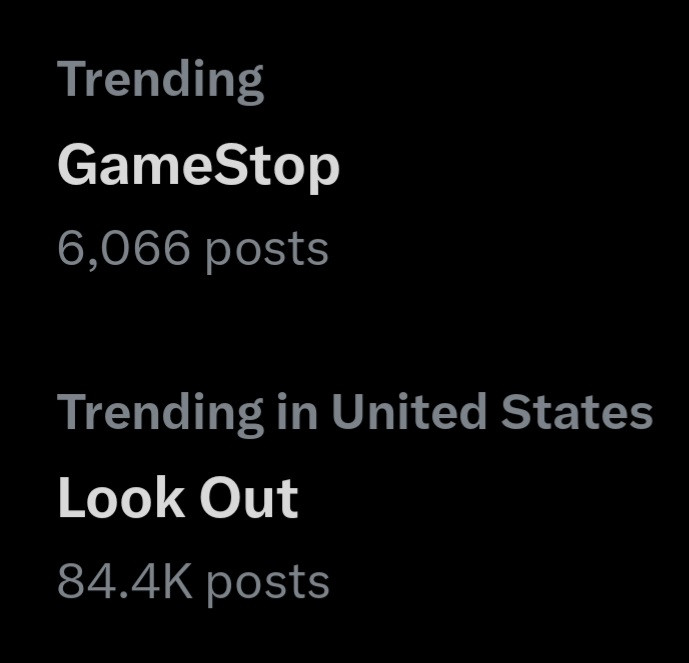
Task: Open the Look Out trending topic
Action: pos(178,498)
